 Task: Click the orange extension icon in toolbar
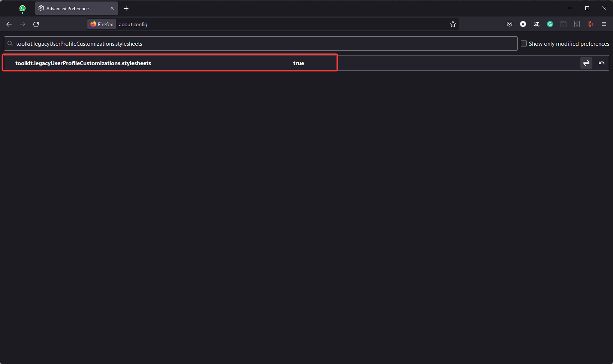[x=591, y=24]
